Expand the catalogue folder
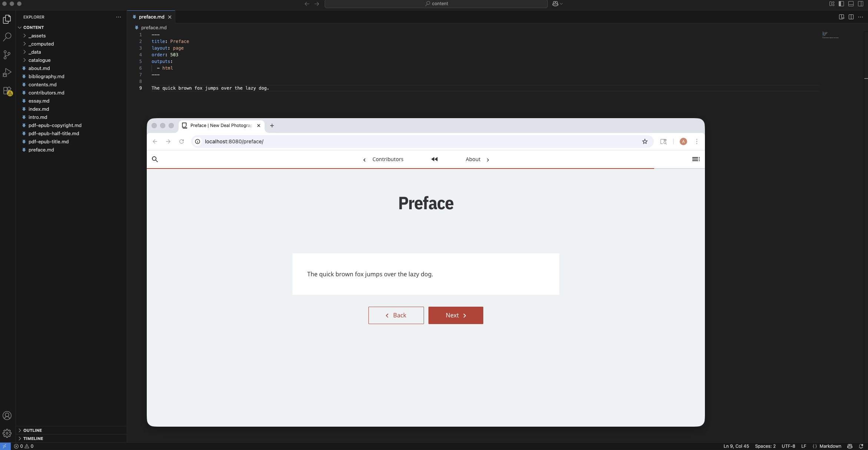This screenshot has height=450, width=868. 39,60
